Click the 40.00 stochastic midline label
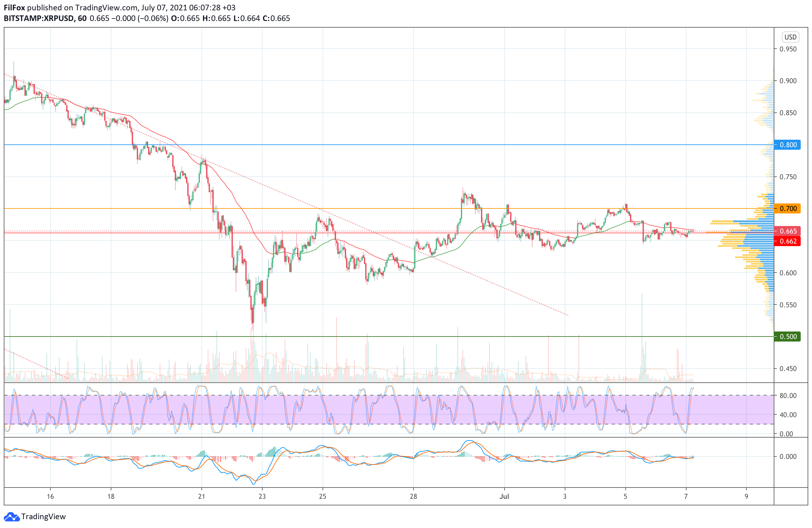 (788, 415)
